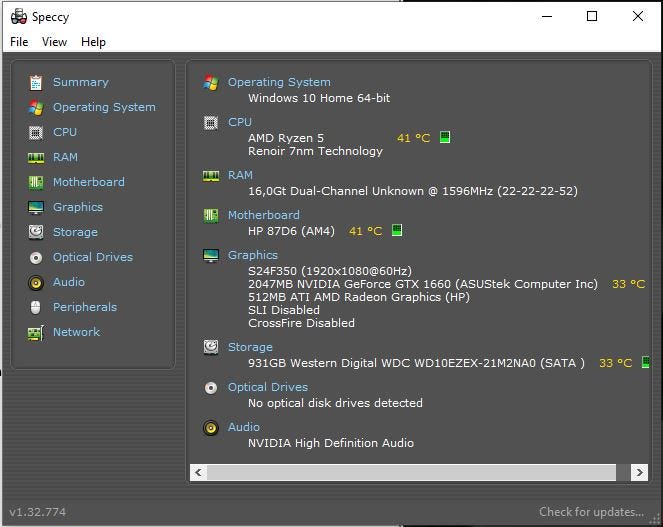Open the Storage heading link in summary
Image resolution: width=663 pixels, height=527 pixels.
pos(250,347)
